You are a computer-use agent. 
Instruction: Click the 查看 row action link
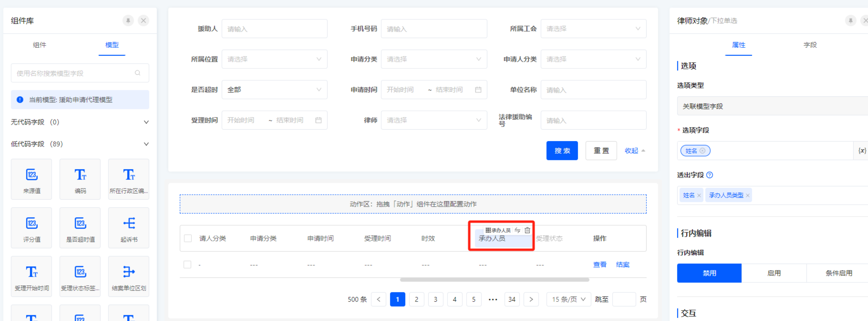pos(600,265)
